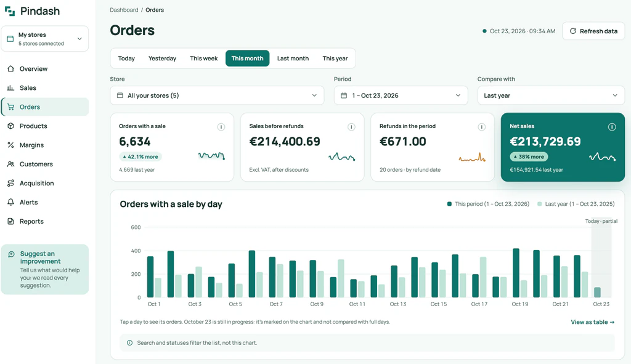
Task: Click the Products box icon
Action: point(11,126)
